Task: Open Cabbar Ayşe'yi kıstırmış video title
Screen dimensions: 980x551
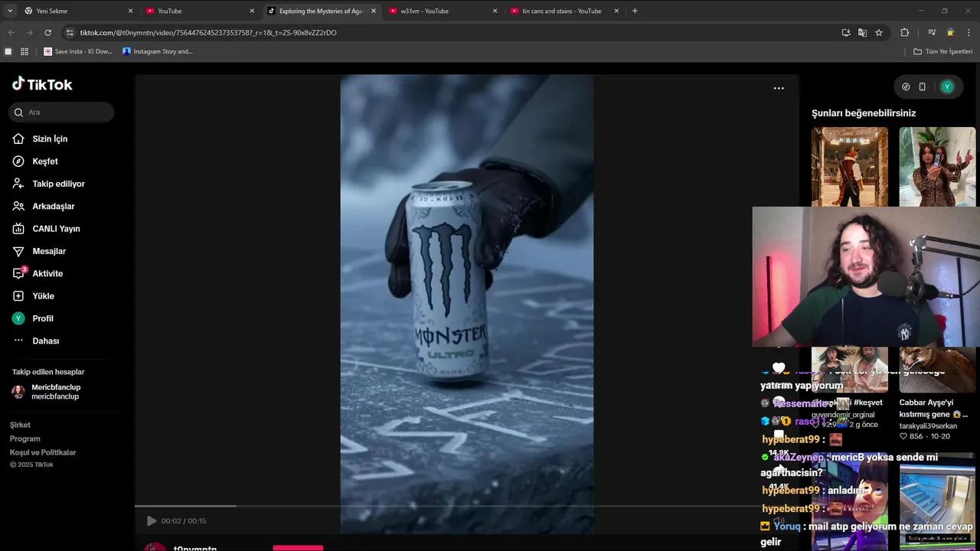Action: (933, 409)
